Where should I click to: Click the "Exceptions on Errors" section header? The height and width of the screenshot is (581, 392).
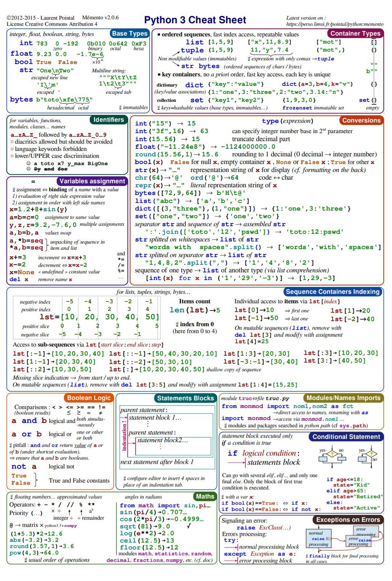pos(348,520)
